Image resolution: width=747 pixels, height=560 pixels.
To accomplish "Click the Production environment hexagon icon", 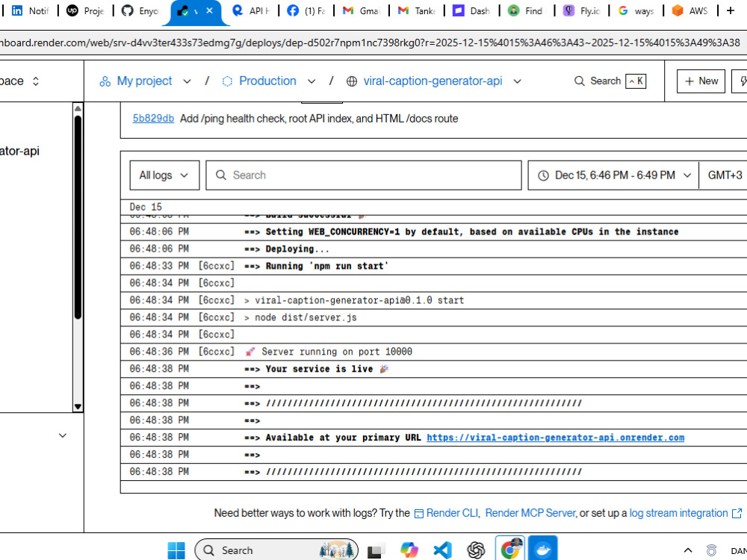I will (227, 81).
